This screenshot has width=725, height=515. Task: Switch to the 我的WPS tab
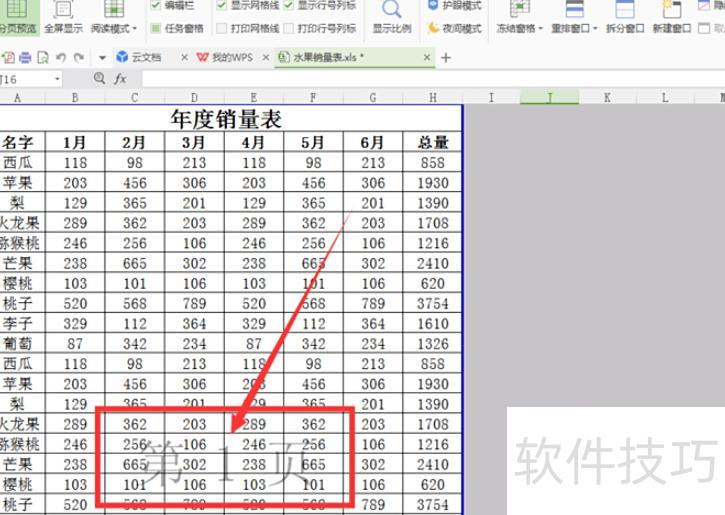click(225, 57)
